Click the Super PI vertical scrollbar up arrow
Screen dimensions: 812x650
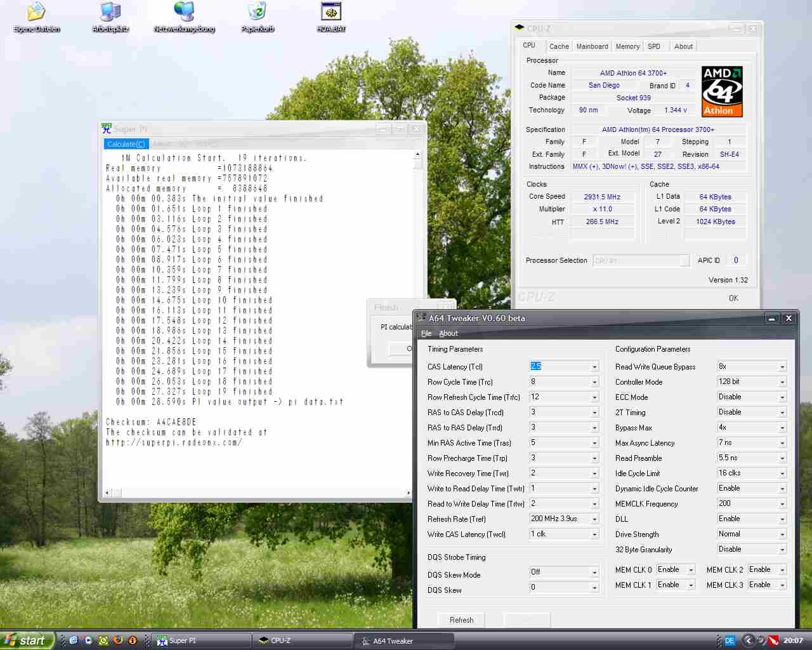(417, 154)
